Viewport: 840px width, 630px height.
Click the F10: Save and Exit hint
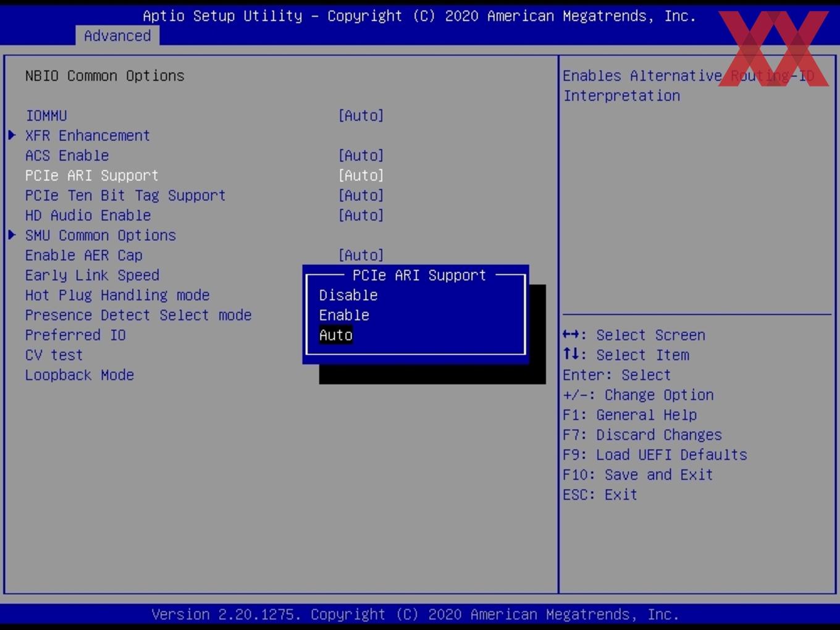click(638, 475)
